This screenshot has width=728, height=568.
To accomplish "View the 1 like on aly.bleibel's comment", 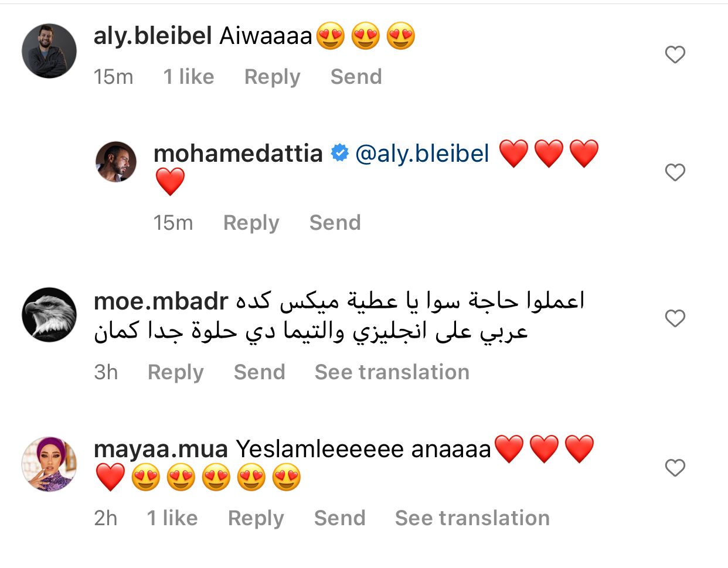I will click(x=189, y=77).
